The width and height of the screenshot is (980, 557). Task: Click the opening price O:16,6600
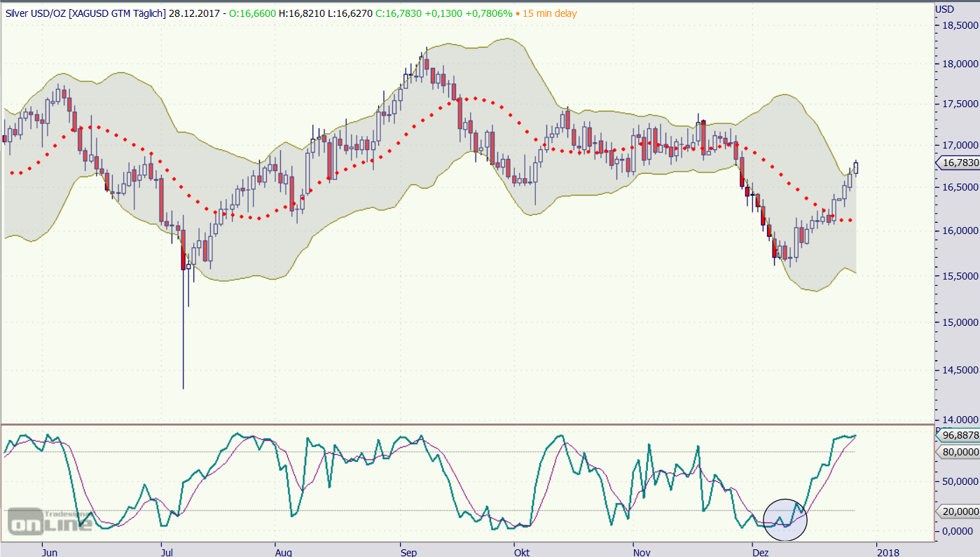251,13
